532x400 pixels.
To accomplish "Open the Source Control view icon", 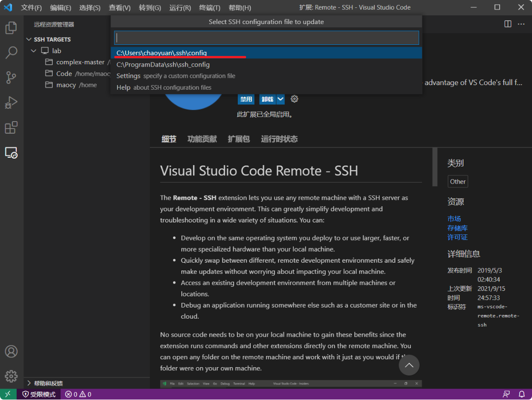I will 11,78.
